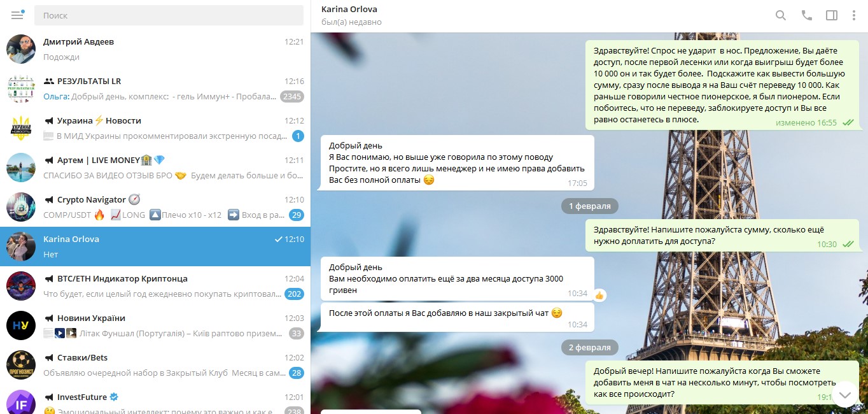The width and height of the screenshot is (868, 414).
Task: Focus the Поиск search field
Action: point(169,15)
